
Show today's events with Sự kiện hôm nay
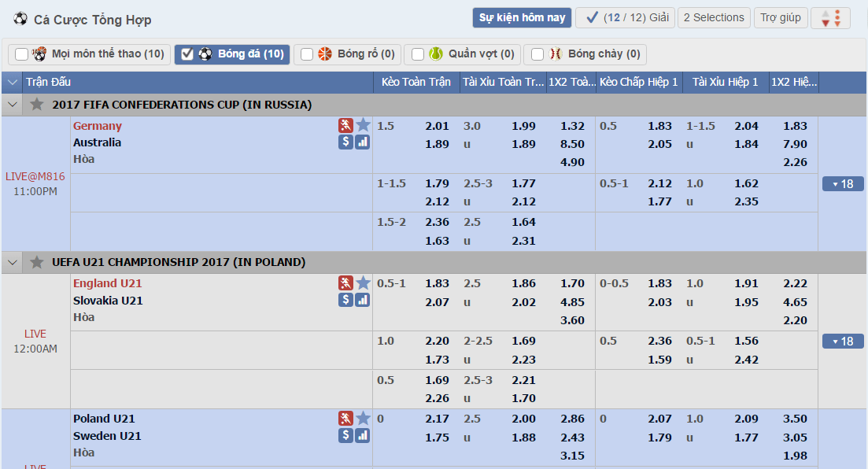tap(522, 18)
